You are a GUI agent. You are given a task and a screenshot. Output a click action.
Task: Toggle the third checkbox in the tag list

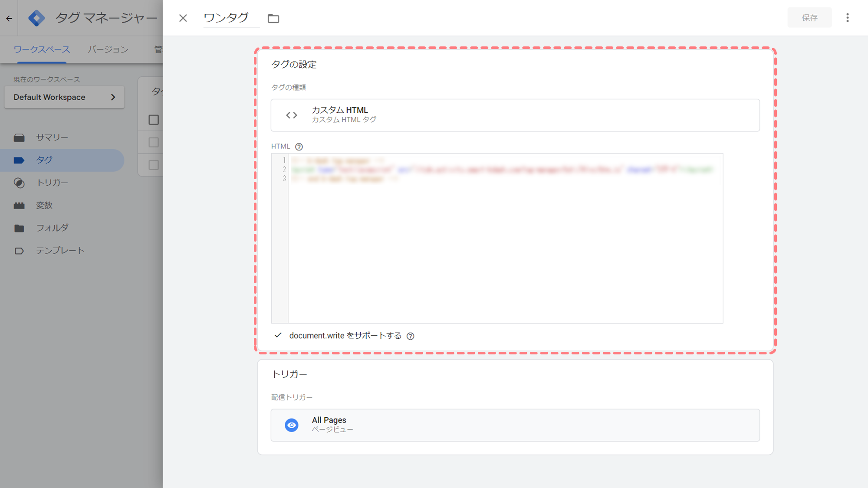click(x=154, y=165)
